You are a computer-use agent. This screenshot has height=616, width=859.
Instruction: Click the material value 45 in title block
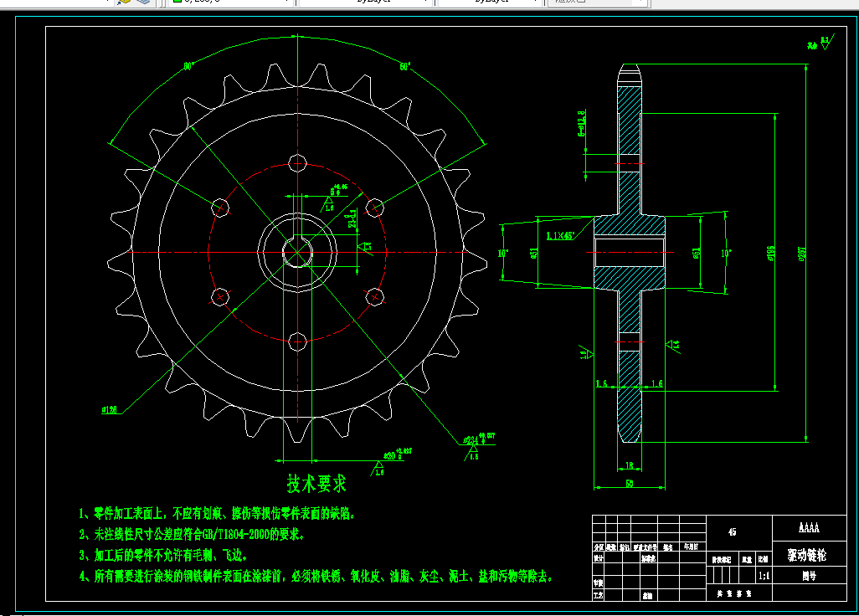pyautogui.click(x=732, y=532)
